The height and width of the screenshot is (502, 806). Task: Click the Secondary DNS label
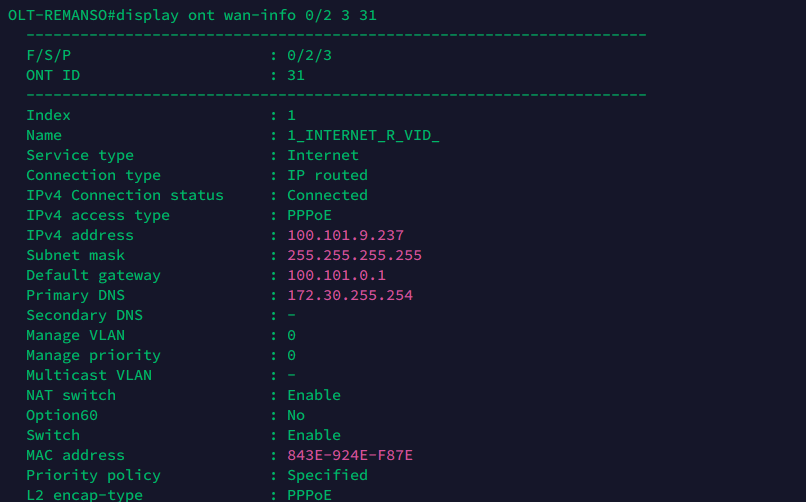click(84, 315)
